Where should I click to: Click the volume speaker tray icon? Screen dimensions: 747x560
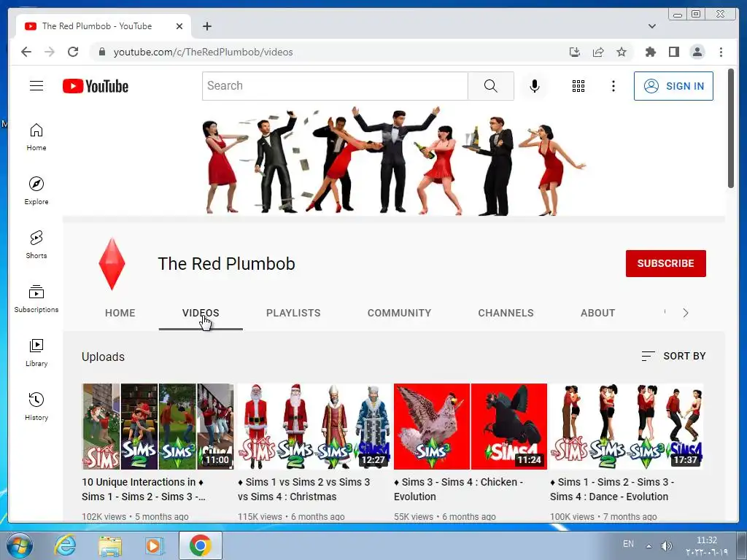[x=667, y=545]
